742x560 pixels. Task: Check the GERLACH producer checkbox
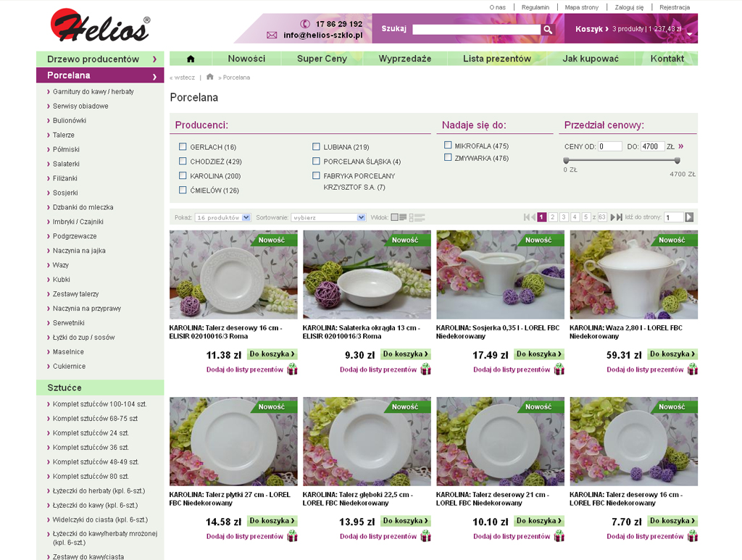click(183, 146)
